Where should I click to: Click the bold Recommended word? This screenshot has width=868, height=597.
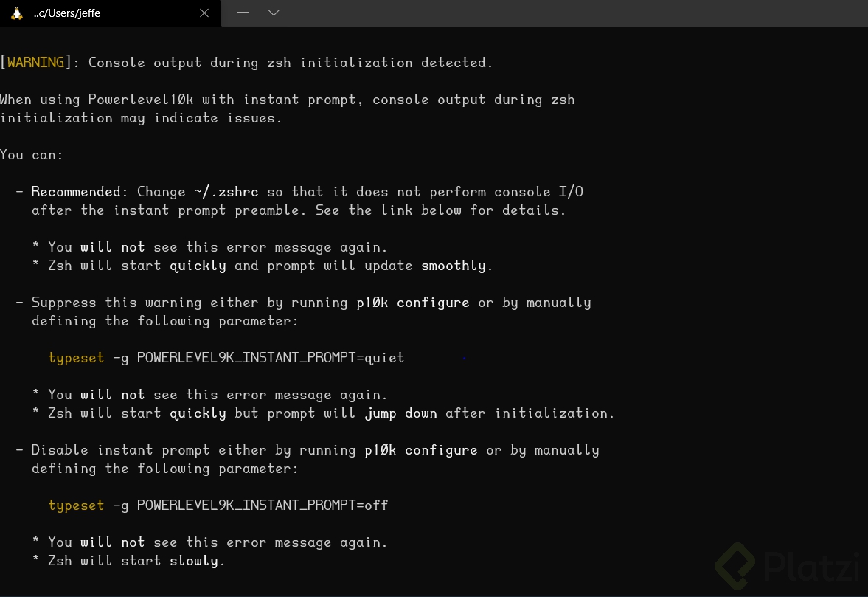coord(76,192)
